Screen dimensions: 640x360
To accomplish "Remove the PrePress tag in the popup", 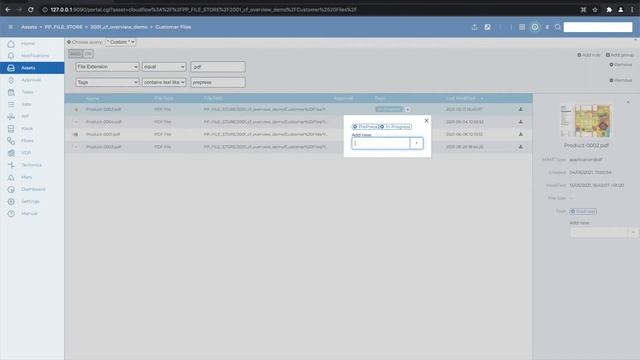I will click(x=355, y=127).
